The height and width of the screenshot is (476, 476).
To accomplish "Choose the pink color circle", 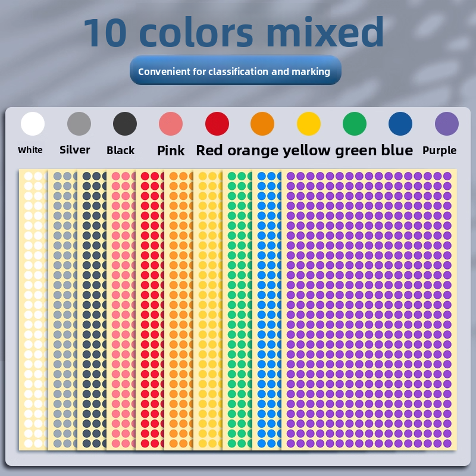I will click(171, 124).
